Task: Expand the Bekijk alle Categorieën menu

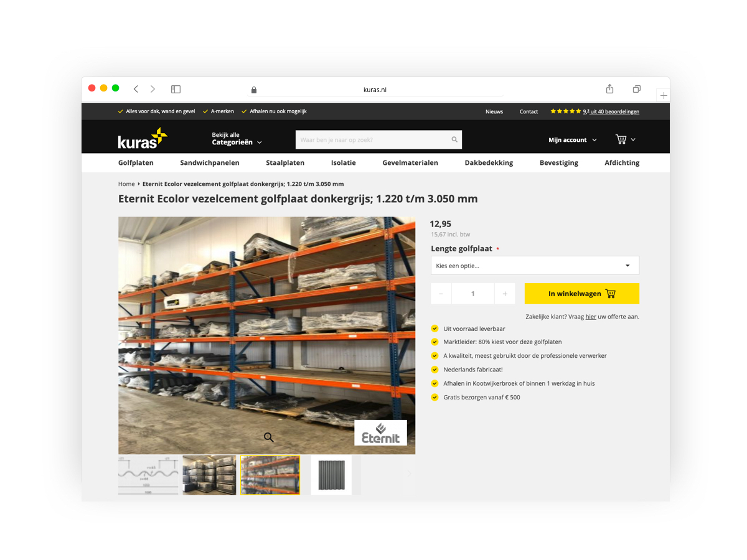Action: coord(237,139)
